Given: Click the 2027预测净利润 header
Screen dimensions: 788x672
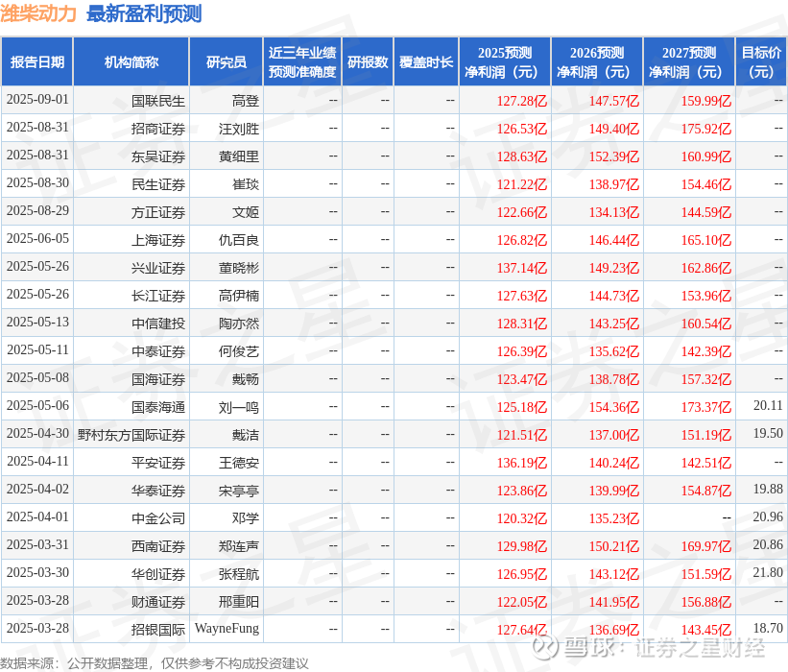Looking at the screenshot, I should [x=689, y=61].
